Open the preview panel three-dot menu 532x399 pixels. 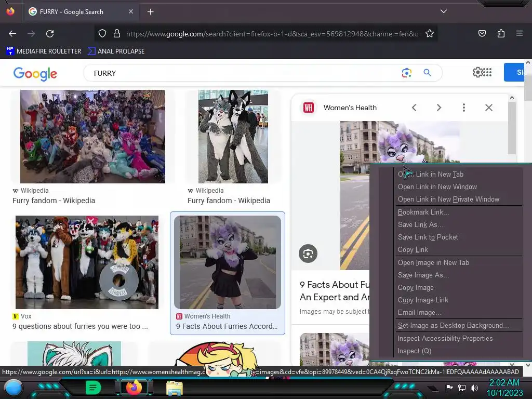tap(464, 108)
